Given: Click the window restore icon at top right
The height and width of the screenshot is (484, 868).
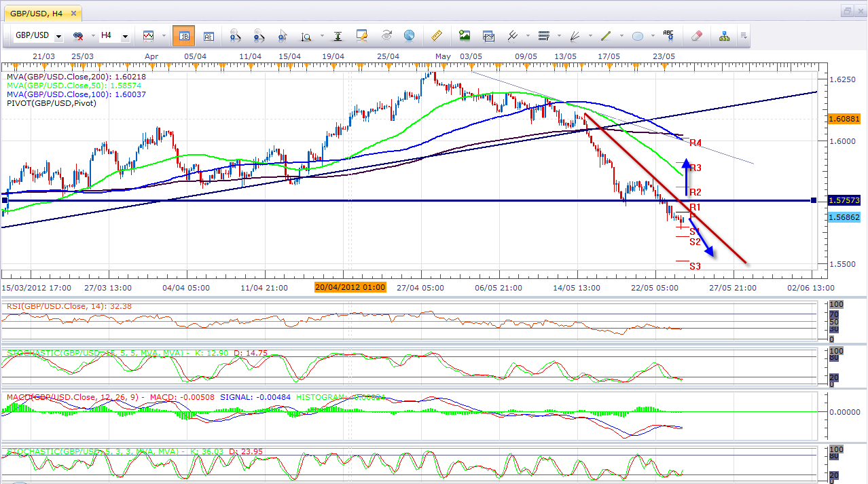Looking at the screenshot, I should tap(848, 11).
